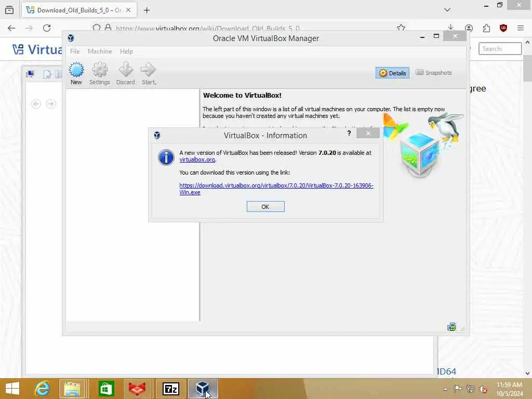Click the VirtualBox site logo

pyautogui.click(x=37, y=49)
